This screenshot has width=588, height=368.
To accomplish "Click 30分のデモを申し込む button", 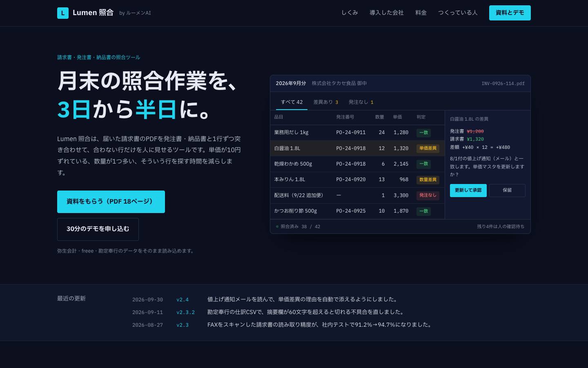I will click(98, 229).
